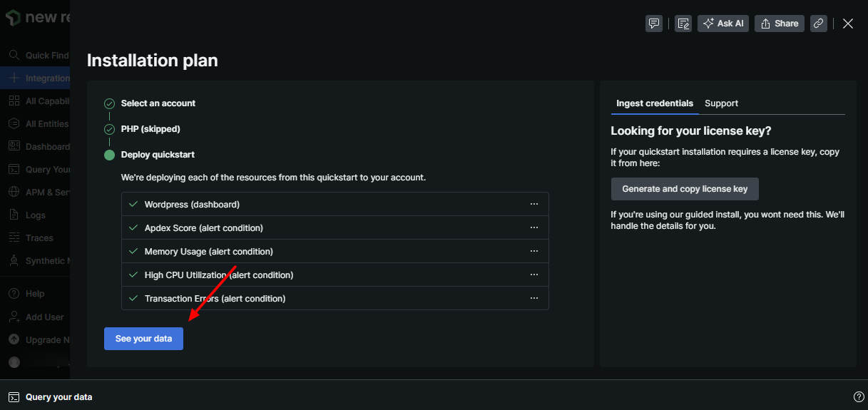868x410 pixels.
Task: Click the Upgrade Now arrow icon
Action: 14,340
